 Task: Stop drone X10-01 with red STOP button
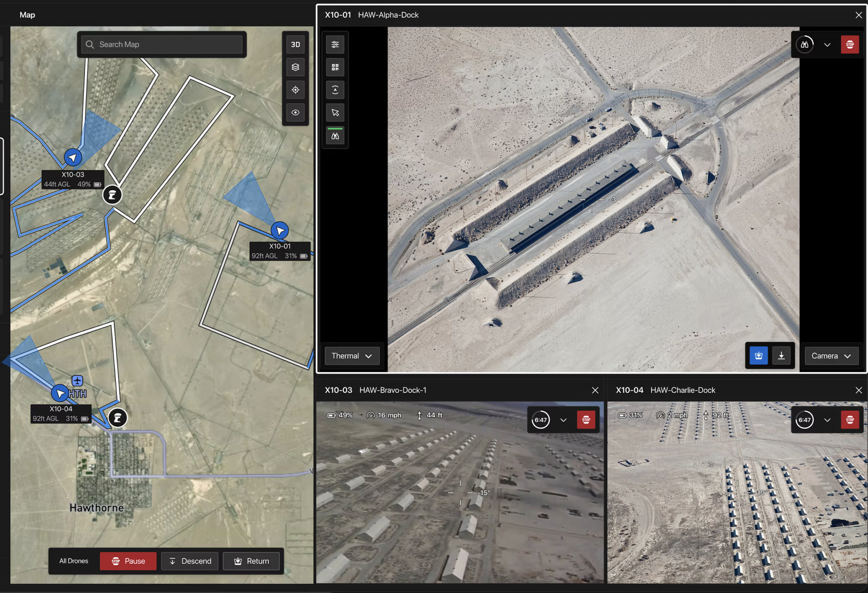[850, 44]
